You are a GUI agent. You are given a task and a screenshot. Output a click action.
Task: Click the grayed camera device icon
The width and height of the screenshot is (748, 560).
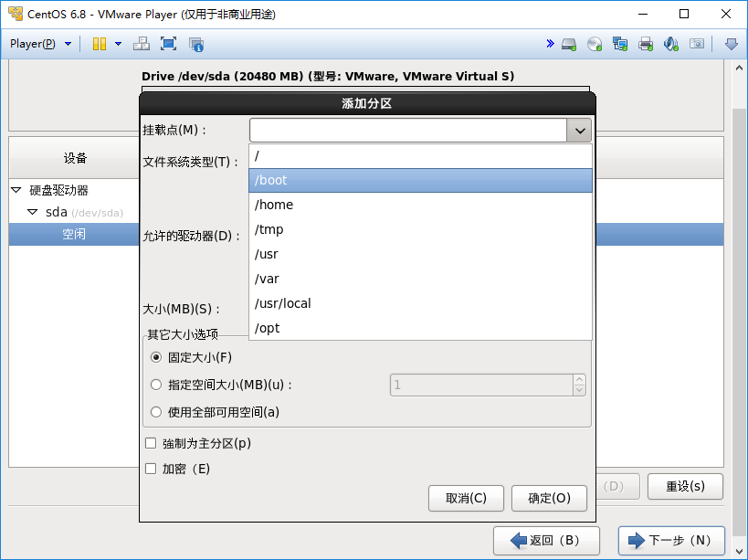click(697, 45)
